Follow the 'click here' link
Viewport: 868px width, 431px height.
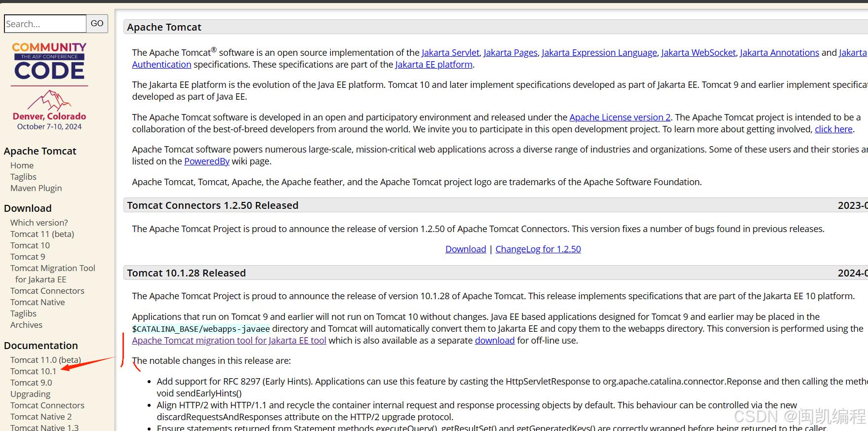click(833, 129)
